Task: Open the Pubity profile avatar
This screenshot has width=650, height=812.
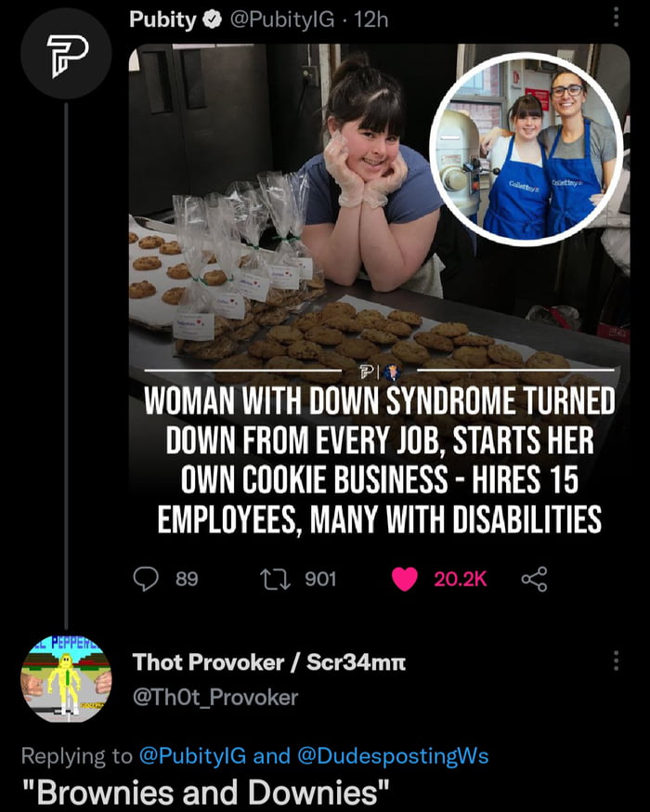Action: point(66,54)
